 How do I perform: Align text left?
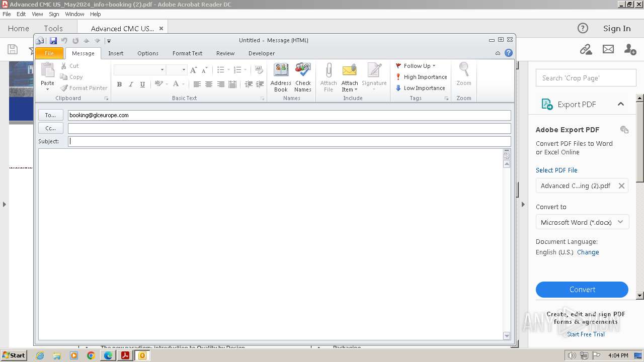coord(197,84)
